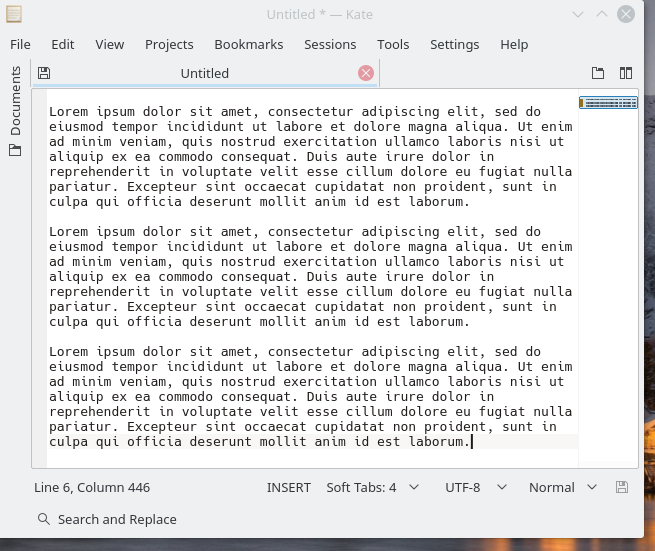This screenshot has width=655, height=551.
Task: Open the Projects menu
Action: coord(169,45)
